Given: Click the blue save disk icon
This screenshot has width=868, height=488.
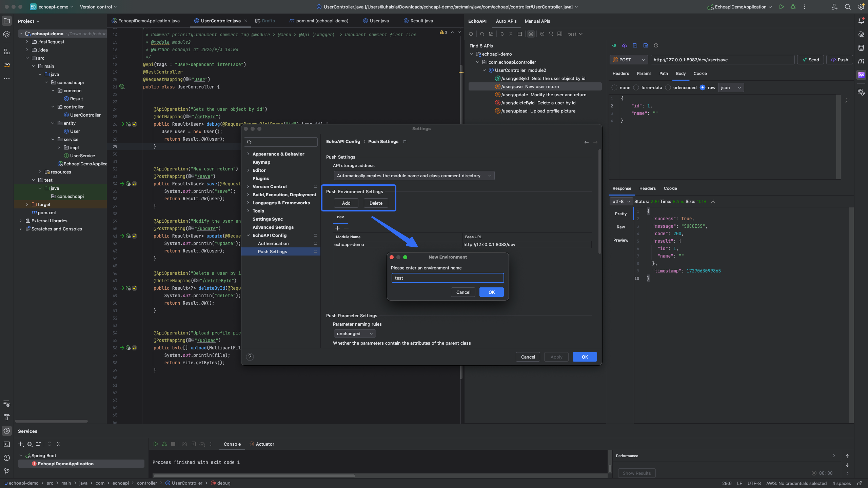Looking at the screenshot, I should pyautogui.click(x=635, y=45).
